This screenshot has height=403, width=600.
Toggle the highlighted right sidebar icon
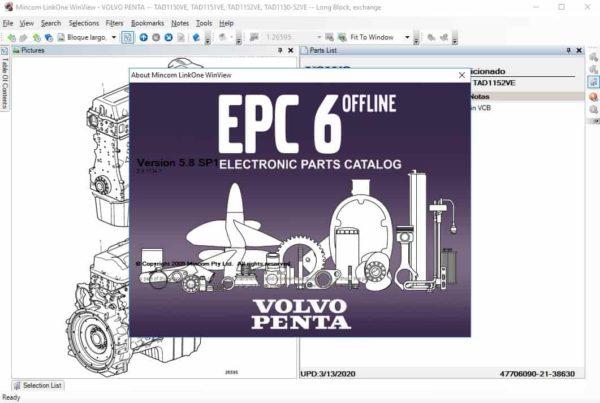coord(593,82)
